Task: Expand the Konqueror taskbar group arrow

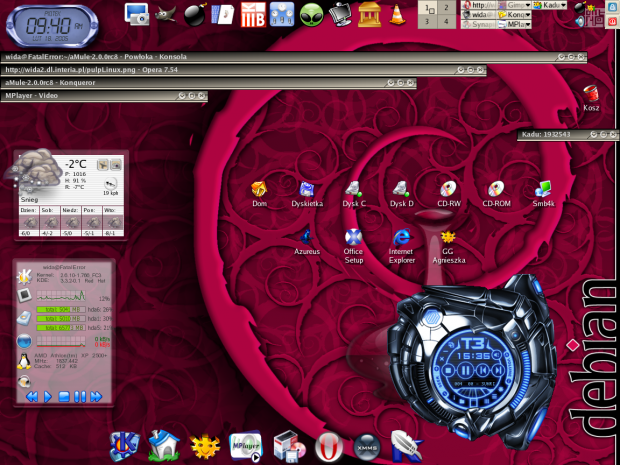Action: tap(528, 15)
